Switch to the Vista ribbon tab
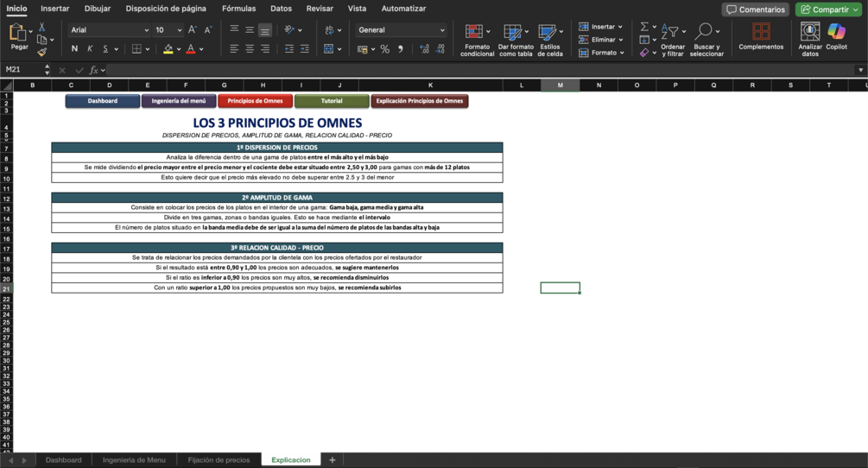Viewport: 868px width, 468px height. coord(357,9)
